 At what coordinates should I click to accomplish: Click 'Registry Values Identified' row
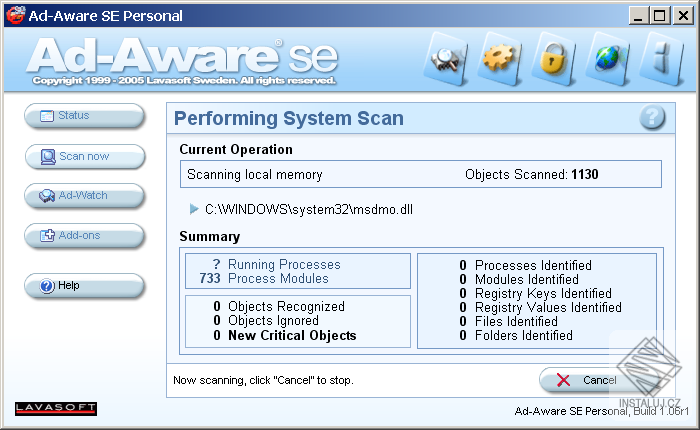tap(540, 307)
